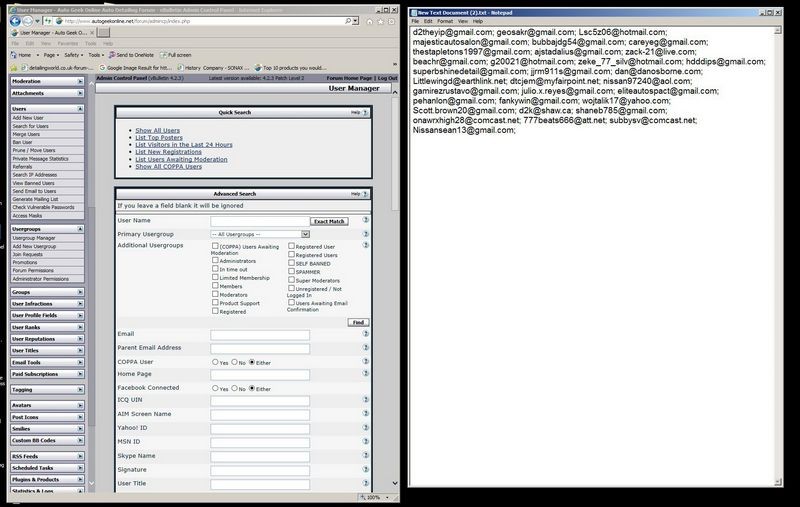
Task: Select No radio for Facebook Connected
Action: pyautogui.click(x=234, y=388)
